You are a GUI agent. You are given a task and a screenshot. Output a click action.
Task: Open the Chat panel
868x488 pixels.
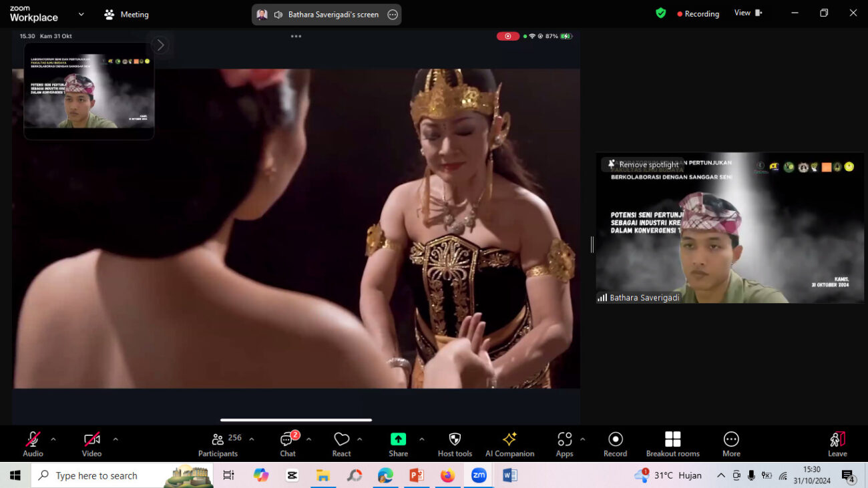coord(288,444)
